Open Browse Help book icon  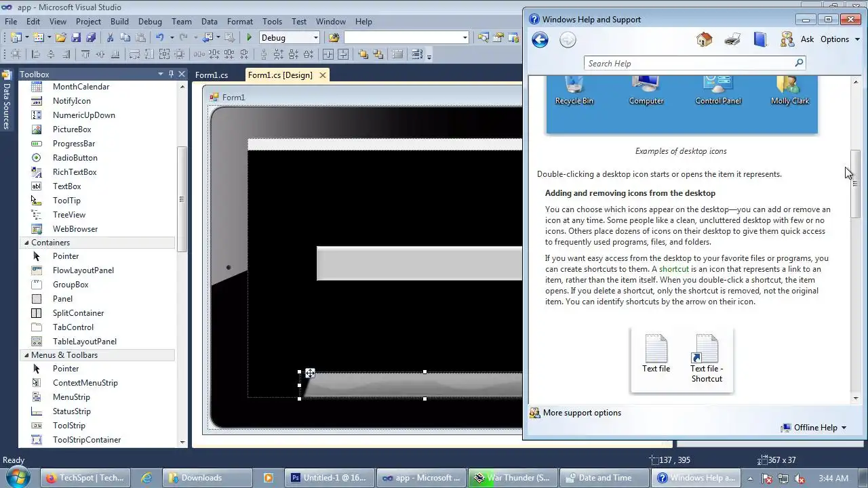[x=760, y=39]
